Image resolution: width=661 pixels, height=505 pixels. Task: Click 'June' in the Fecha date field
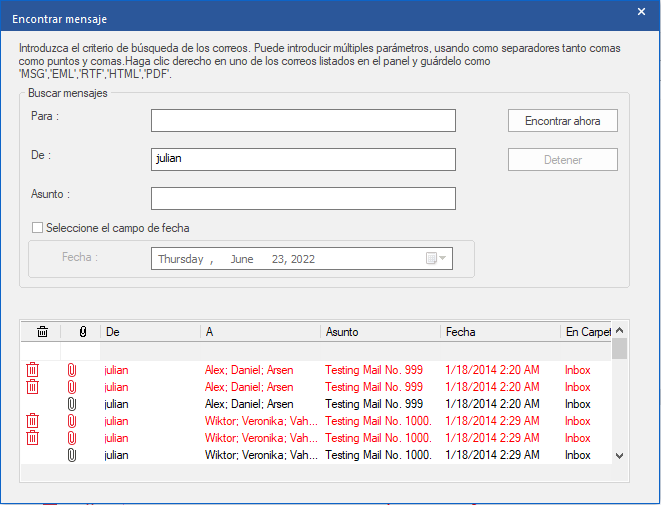[x=242, y=259]
